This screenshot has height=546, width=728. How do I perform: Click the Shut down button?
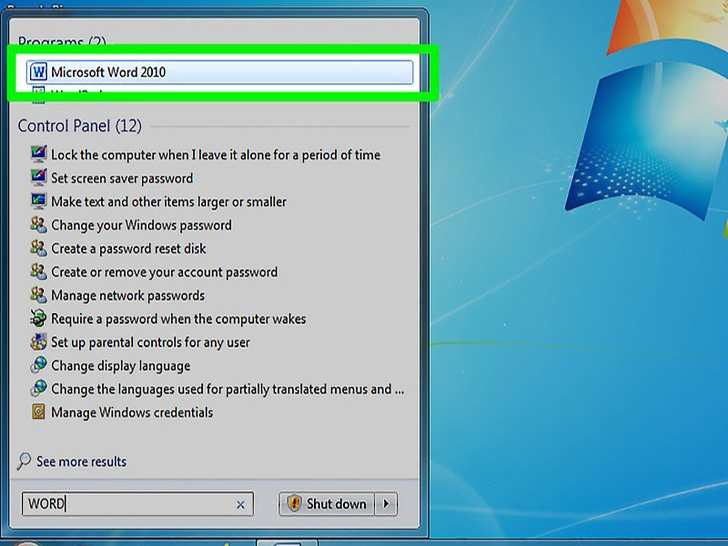327,504
